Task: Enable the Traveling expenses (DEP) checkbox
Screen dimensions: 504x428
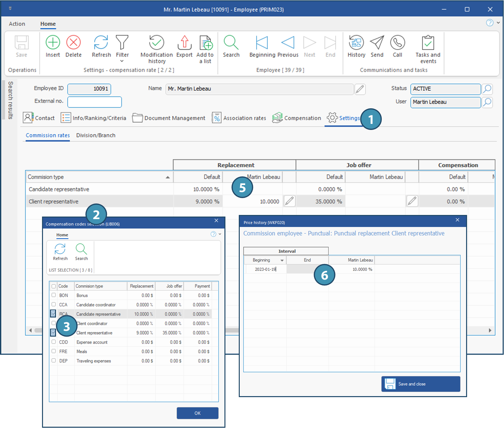Action: tap(53, 361)
